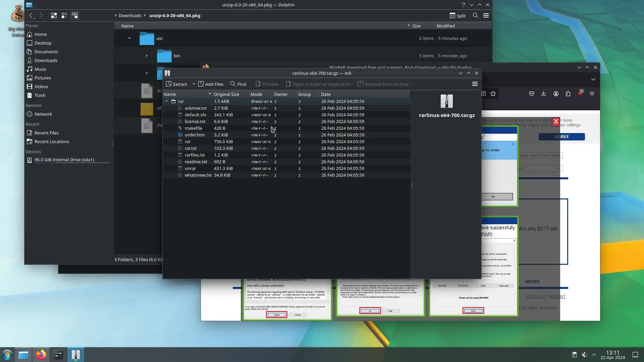The width and height of the screenshot is (644, 362).
Task: Switch Dolphin to Icons view mode
Action: (54, 15)
